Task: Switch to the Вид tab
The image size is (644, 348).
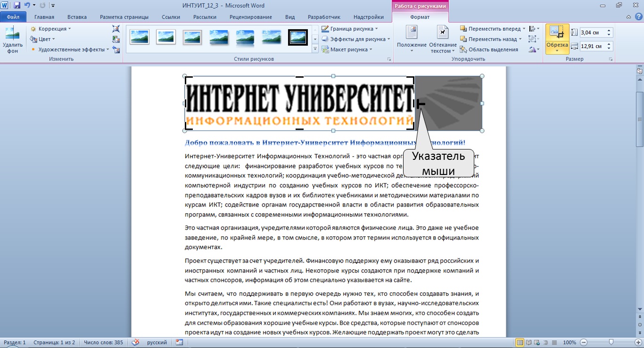Action: 291,17
